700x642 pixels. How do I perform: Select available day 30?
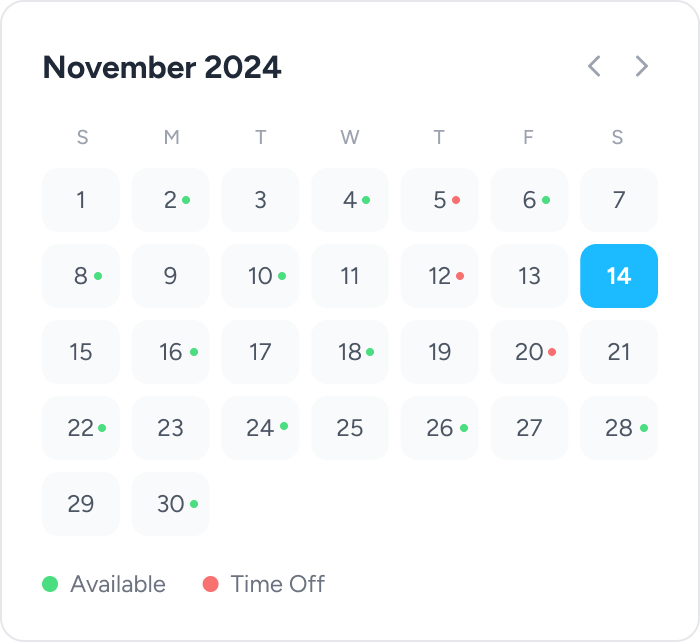(171, 504)
